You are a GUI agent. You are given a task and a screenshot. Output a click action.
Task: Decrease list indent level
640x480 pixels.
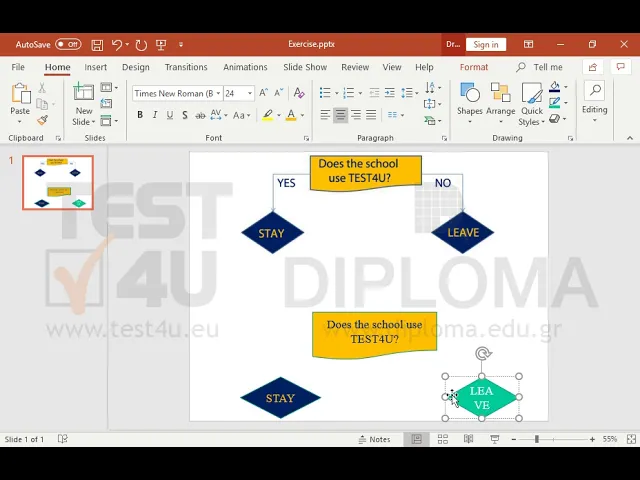click(x=374, y=93)
